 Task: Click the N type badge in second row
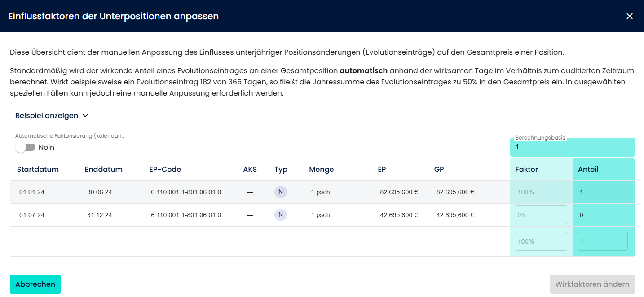point(281,215)
